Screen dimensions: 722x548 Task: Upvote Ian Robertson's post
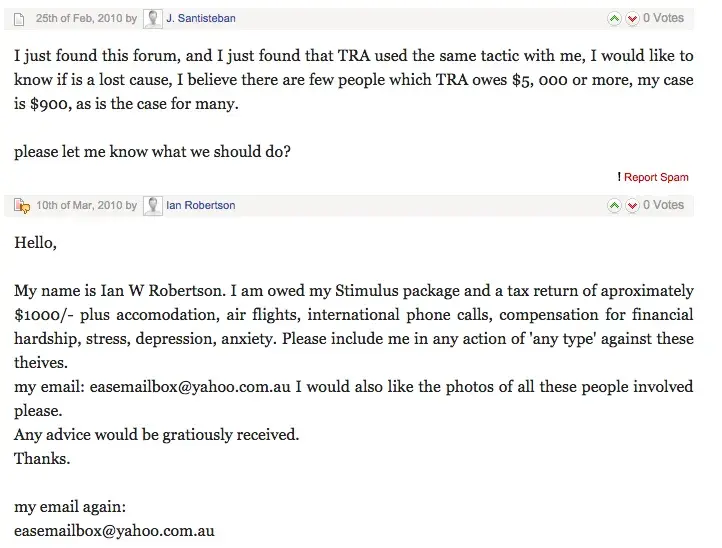(614, 206)
